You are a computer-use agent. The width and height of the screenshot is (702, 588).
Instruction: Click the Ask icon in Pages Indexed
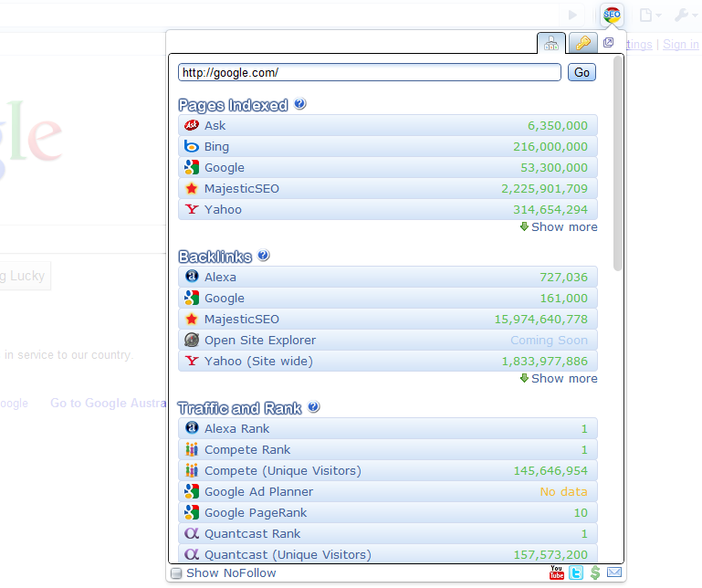click(192, 125)
